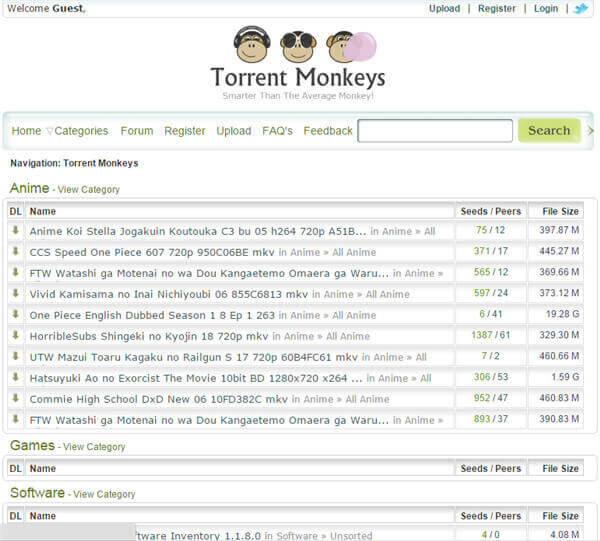The height and width of the screenshot is (541, 600).
Task: Click View Category next to Anime
Action: tap(88, 189)
